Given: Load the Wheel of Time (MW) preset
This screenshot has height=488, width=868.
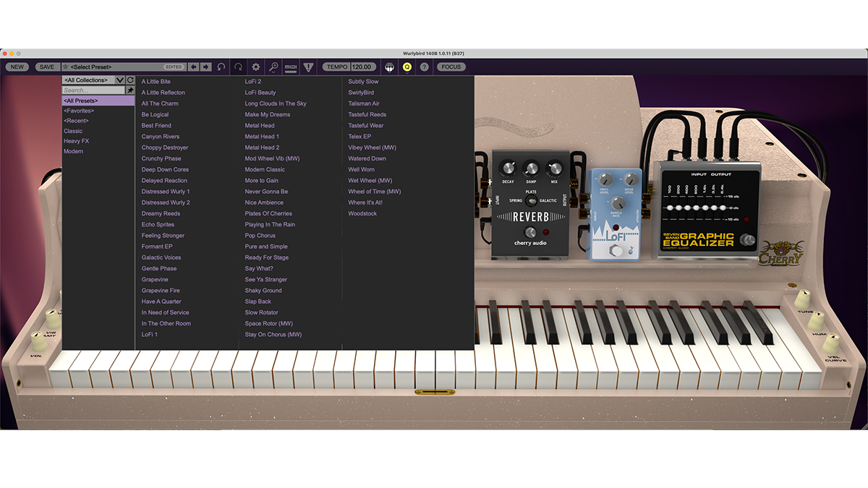Looking at the screenshot, I should coord(374,192).
